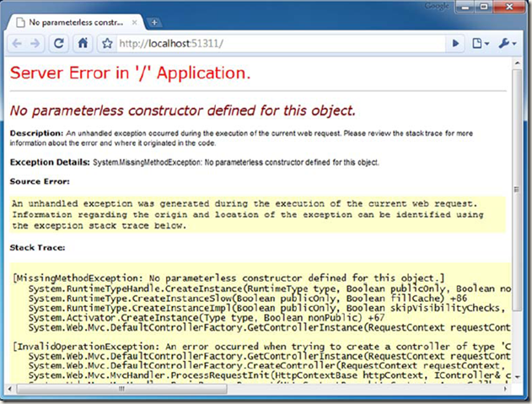Click the 'Exception Details:' label
This screenshot has width=532, height=404.
(50, 162)
